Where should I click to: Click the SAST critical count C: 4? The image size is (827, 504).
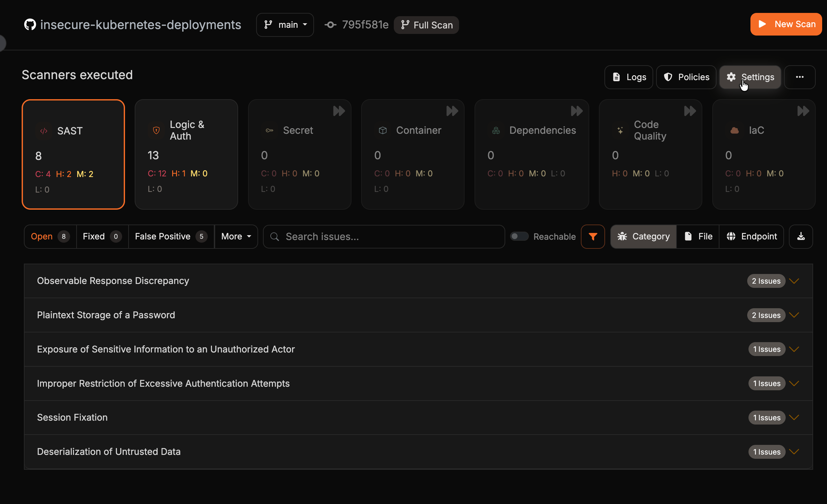[43, 174]
